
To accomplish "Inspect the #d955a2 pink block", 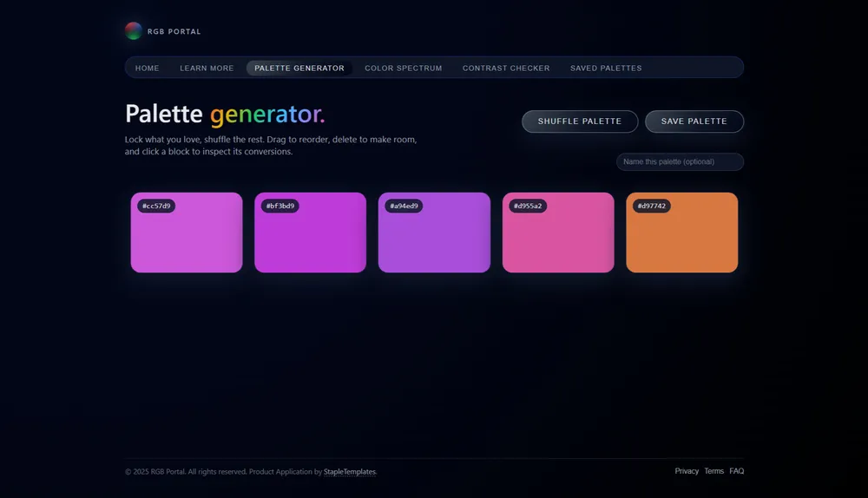I will (x=558, y=233).
